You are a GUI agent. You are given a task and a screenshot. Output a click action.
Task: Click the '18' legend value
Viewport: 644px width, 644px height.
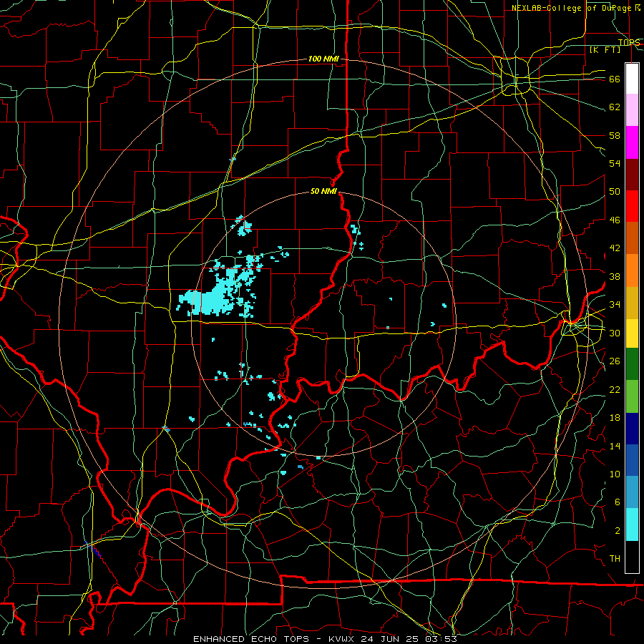click(x=615, y=418)
